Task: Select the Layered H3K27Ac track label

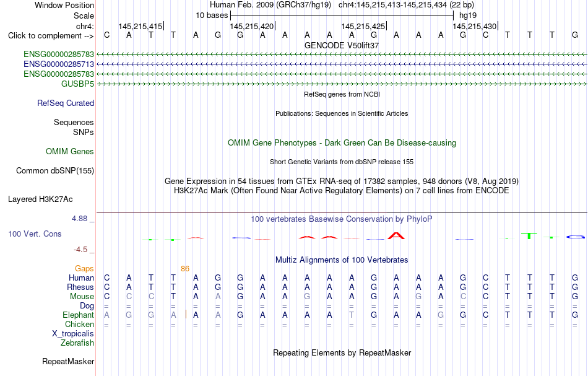Action: (40, 199)
